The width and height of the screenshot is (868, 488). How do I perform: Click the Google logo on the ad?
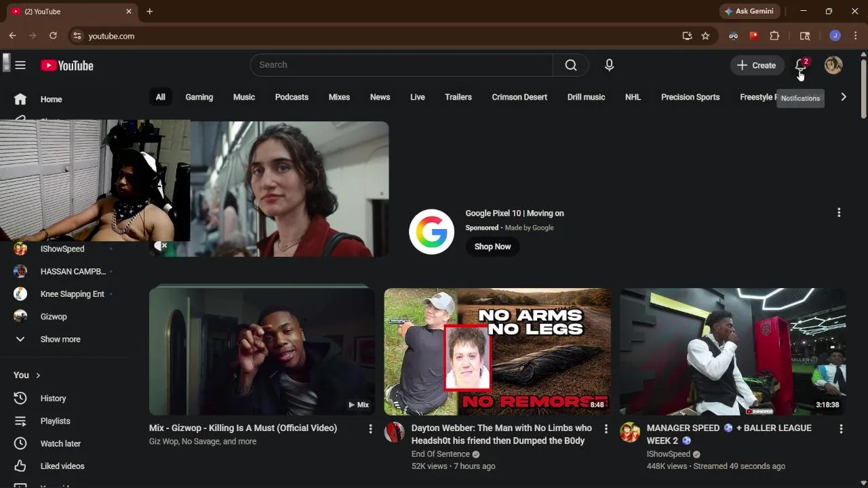tap(431, 232)
